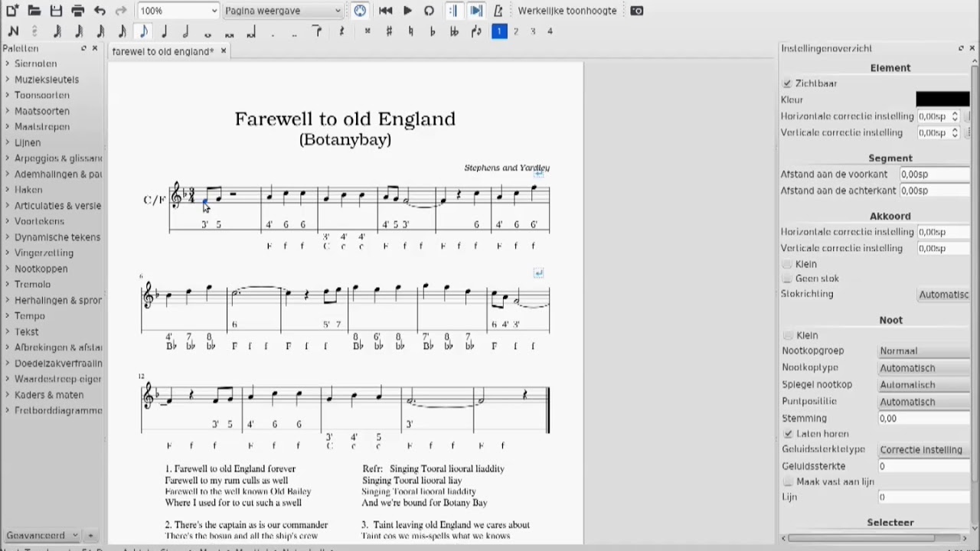980x551 pixels.
Task: Expand the Muzieksleutels palette
Action: [x=46, y=80]
